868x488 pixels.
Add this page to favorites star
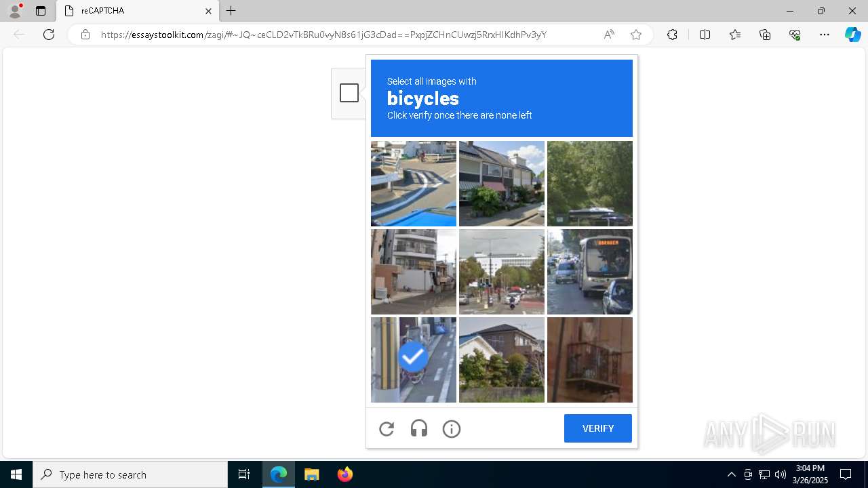[x=635, y=35]
